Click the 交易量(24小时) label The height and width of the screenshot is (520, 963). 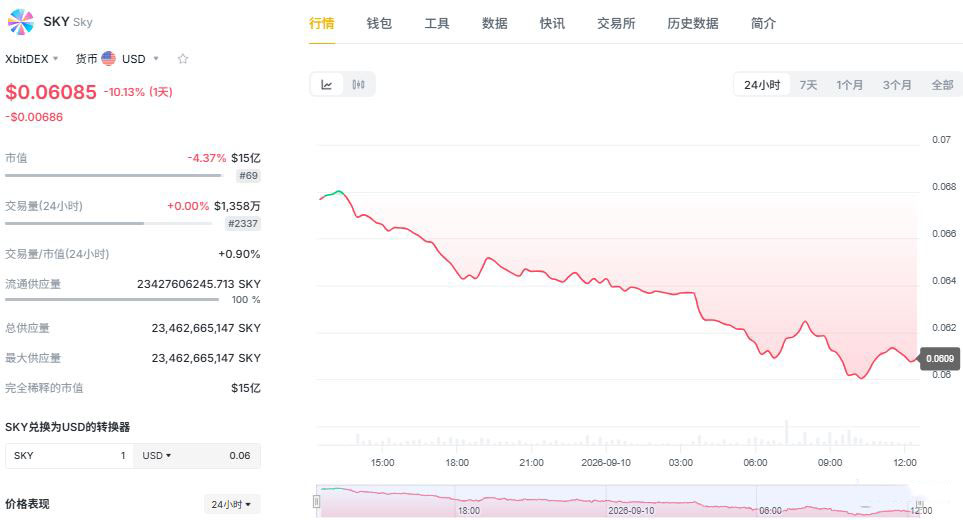(x=44, y=206)
